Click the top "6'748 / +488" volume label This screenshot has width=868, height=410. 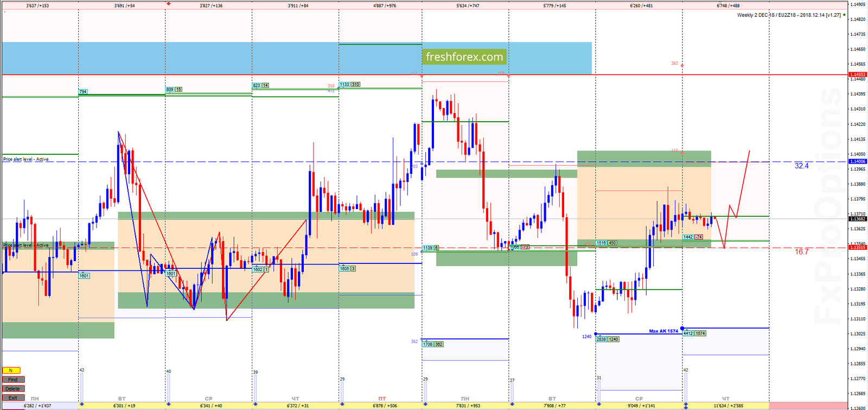point(728,6)
